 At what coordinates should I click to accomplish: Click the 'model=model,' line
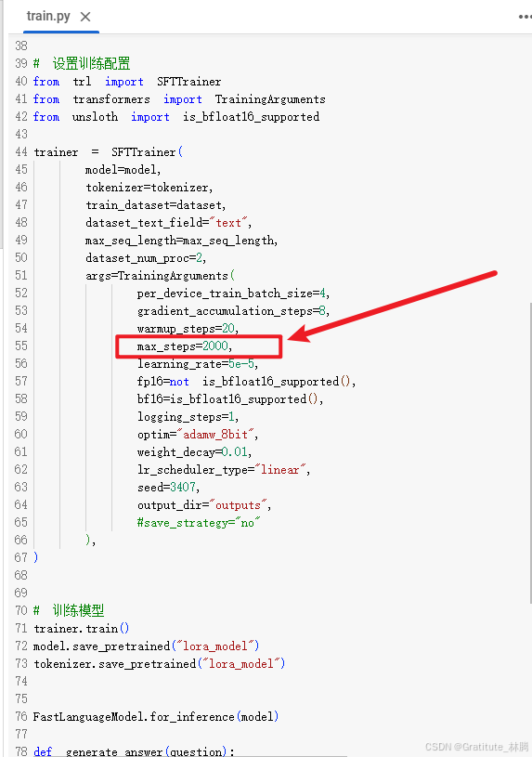pos(123,170)
